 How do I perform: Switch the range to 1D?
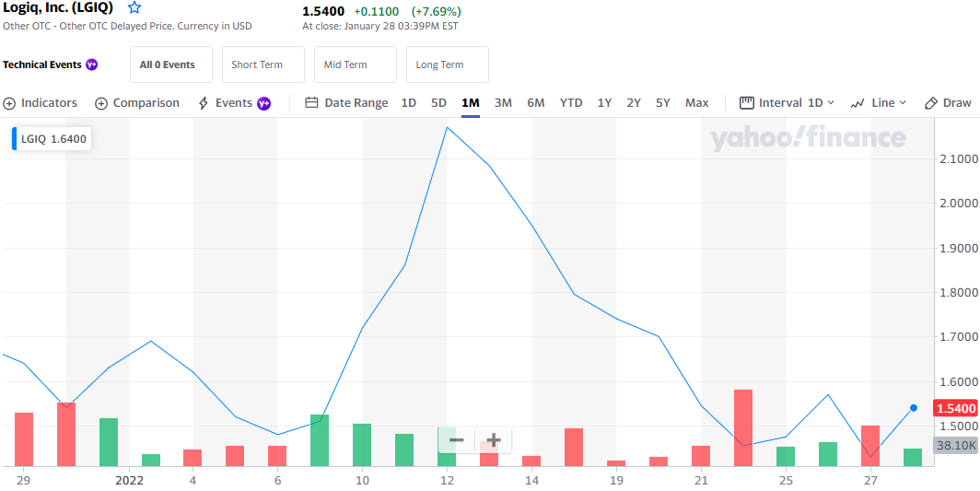[409, 103]
